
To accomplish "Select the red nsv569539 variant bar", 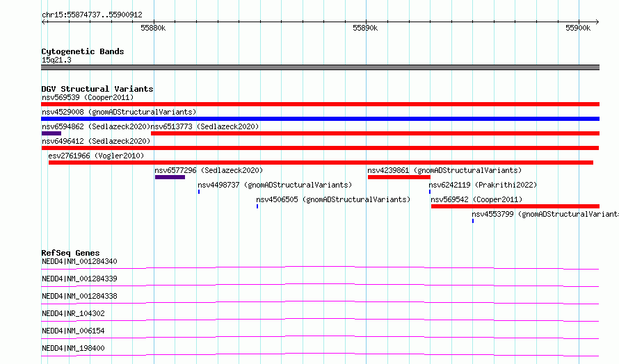I will tap(320, 104).
